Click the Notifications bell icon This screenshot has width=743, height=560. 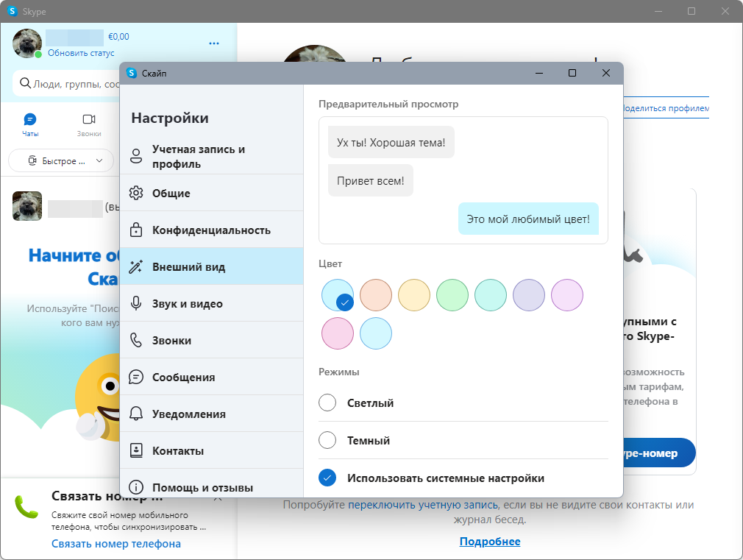[136, 414]
